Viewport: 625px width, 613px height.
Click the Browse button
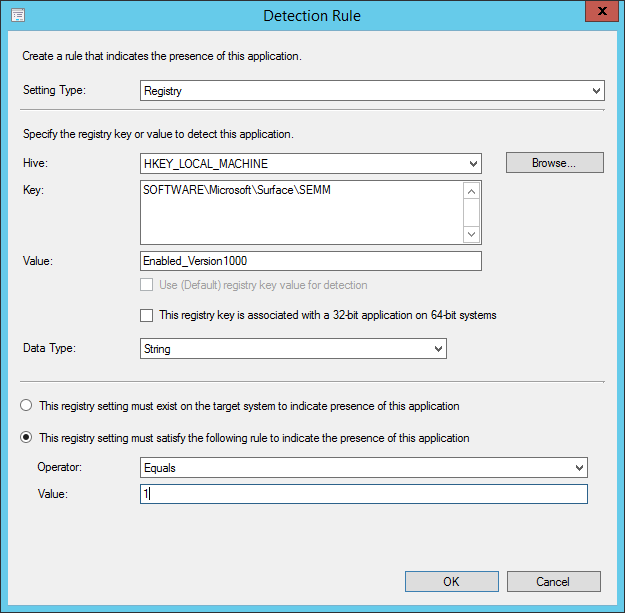(554, 163)
